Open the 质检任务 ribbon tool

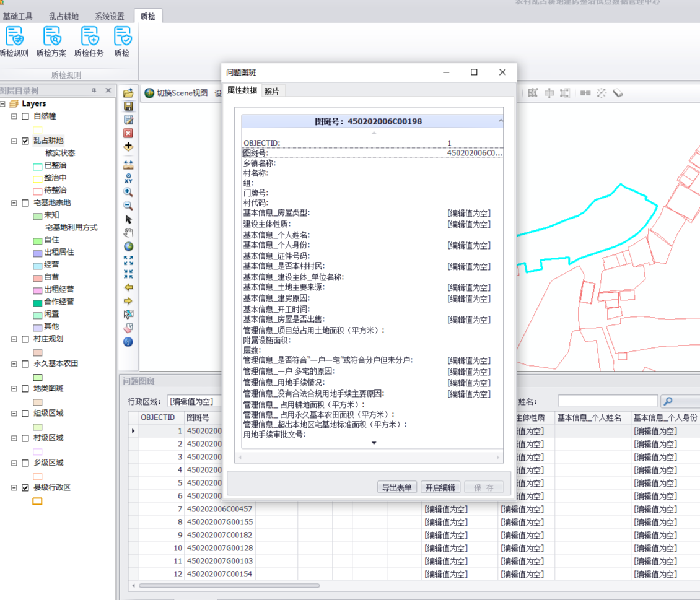(x=89, y=41)
